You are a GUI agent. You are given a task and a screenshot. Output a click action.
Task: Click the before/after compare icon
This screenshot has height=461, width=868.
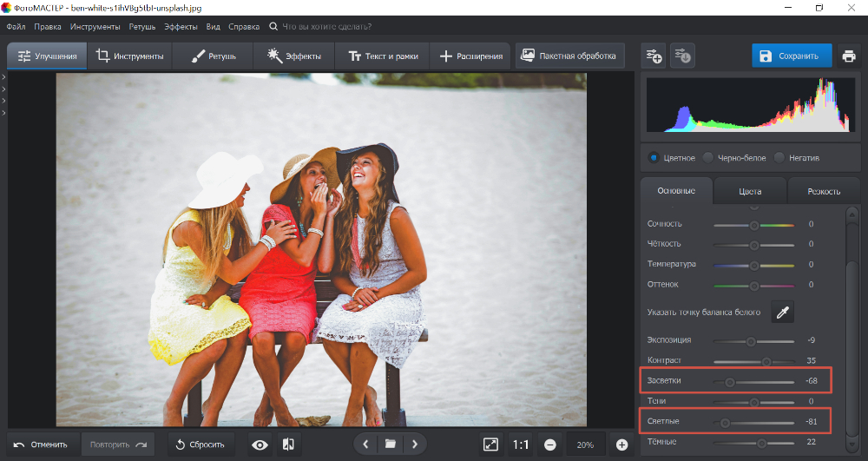tap(288, 445)
